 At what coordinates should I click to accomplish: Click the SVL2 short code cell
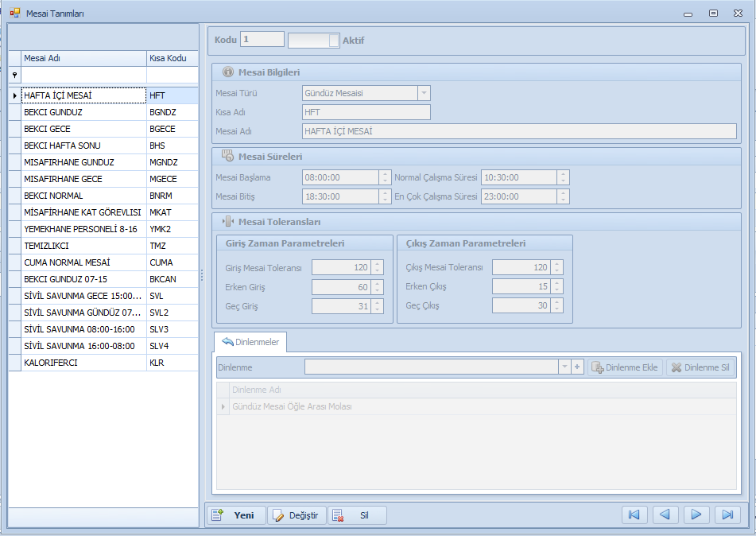pos(173,313)
